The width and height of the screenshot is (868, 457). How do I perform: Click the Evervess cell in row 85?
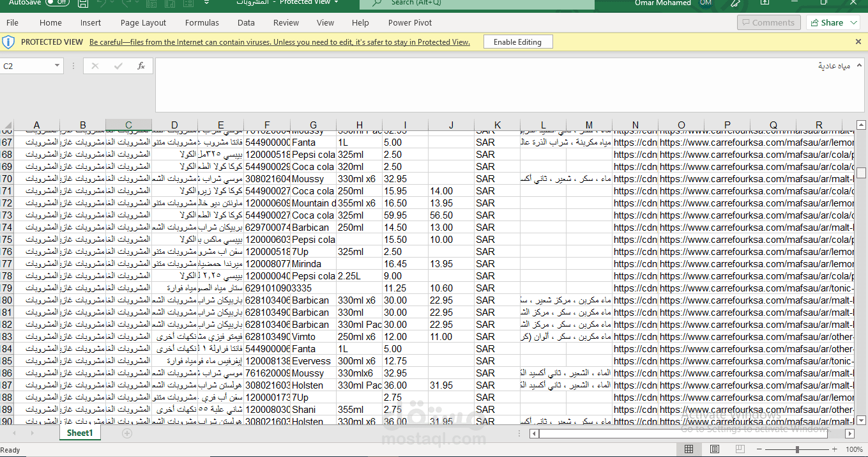click(313, 361)
